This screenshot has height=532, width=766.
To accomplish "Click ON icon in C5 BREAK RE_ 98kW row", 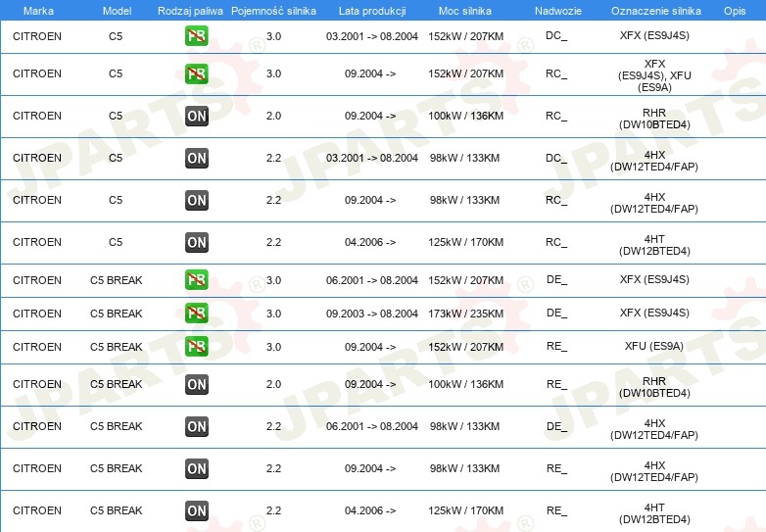I will tap(196, 468).
